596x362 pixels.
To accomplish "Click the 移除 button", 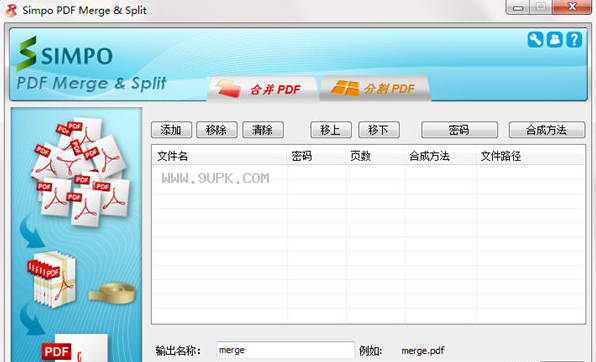I will pos(217,130).
